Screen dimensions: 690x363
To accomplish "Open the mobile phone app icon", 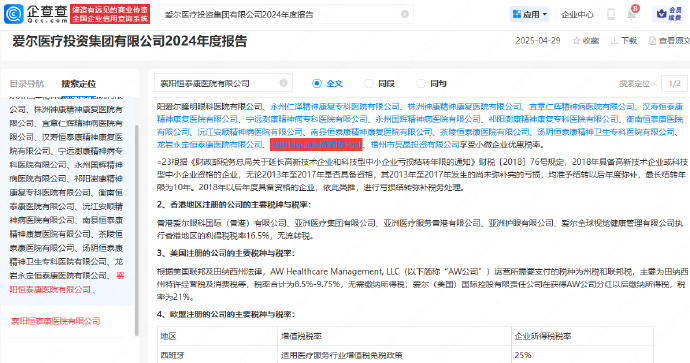I will click(x=611, y=15).
